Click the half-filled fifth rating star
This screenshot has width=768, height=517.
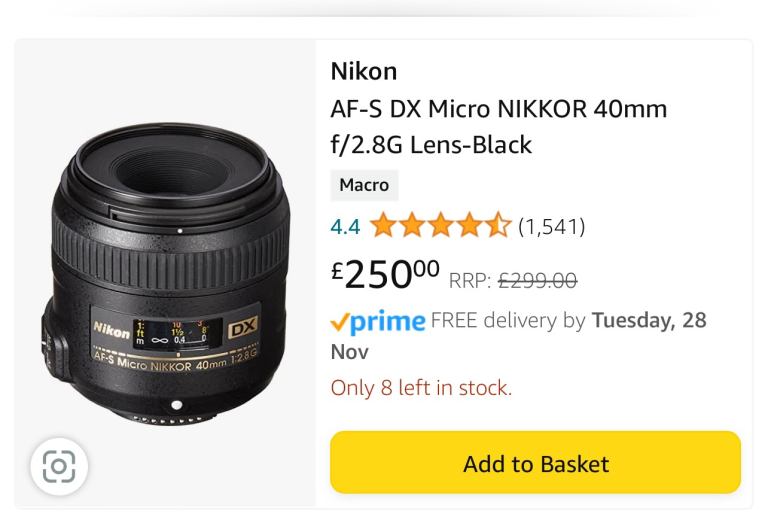[x=497, y=227]
